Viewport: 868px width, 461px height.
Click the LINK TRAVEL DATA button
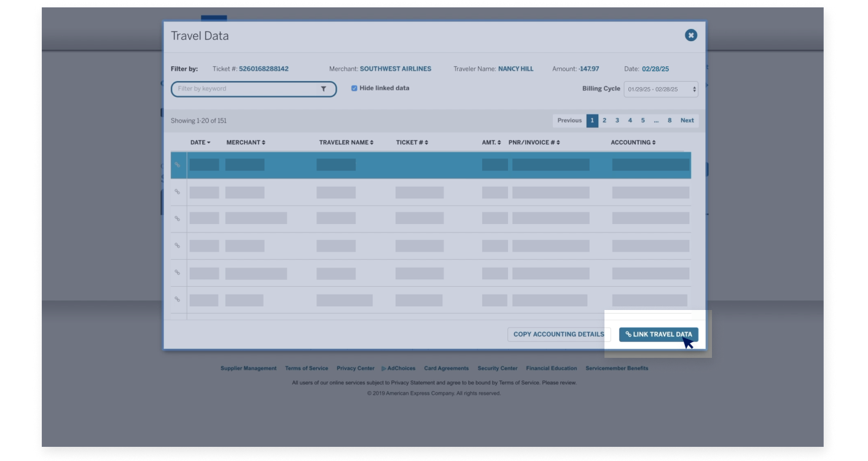pos(659,334)
